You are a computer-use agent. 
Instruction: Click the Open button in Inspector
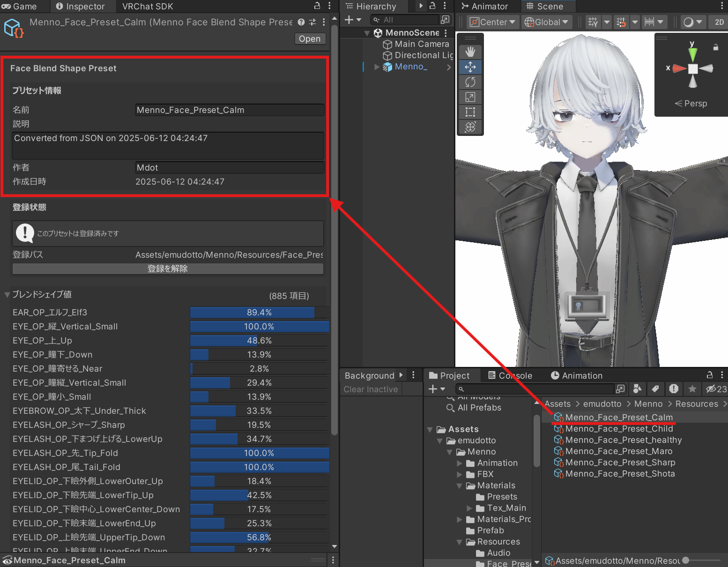(x=310, y=39)
